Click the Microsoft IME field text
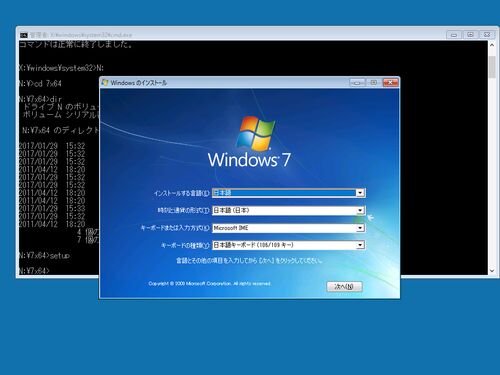The width and height of the screenshot is (500, 375). 231,228
